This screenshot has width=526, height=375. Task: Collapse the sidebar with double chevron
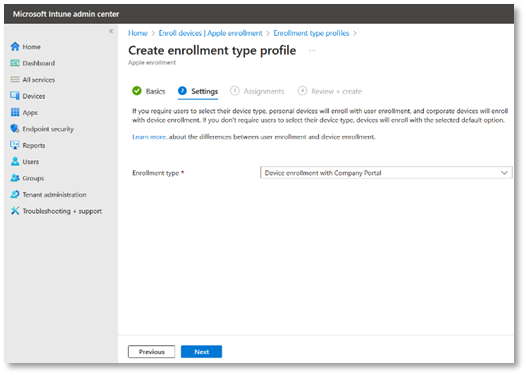coord(111,31)
